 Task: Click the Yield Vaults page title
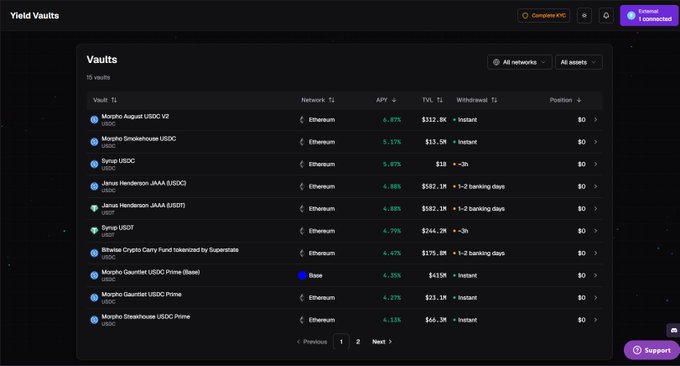35,16
